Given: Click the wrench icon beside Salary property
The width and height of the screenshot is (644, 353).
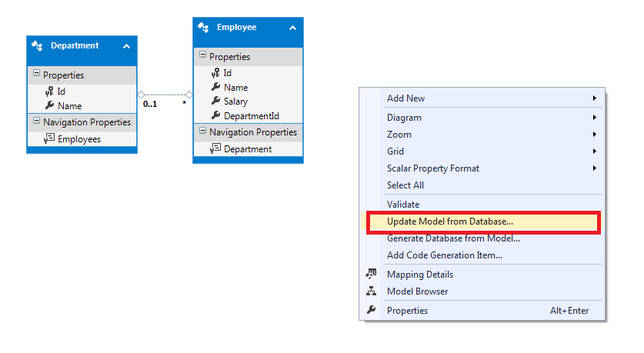Looking at the screenshot, I should pos(216,101).
